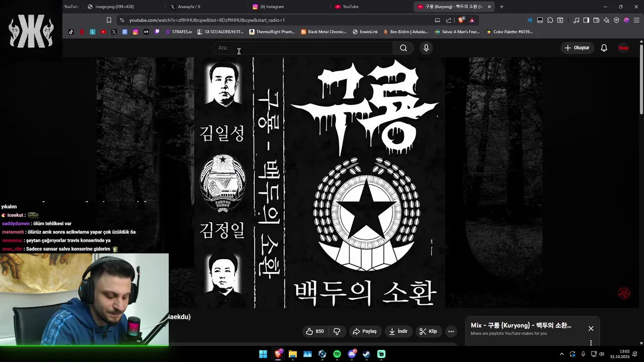Click the YouTube 'Ara' search field

[303, 48]
